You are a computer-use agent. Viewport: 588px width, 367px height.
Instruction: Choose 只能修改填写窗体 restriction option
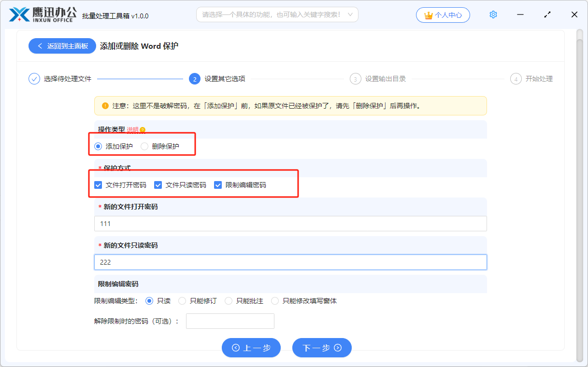pos(274,300)
